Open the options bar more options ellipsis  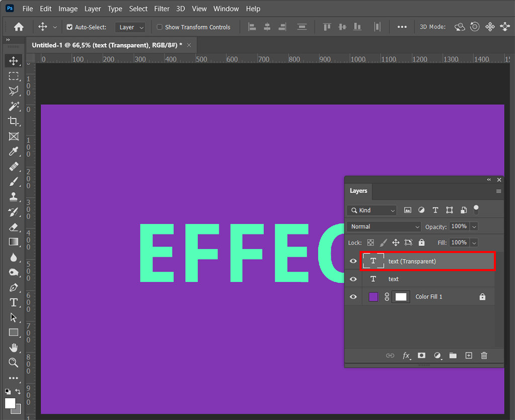coord(402,27)
